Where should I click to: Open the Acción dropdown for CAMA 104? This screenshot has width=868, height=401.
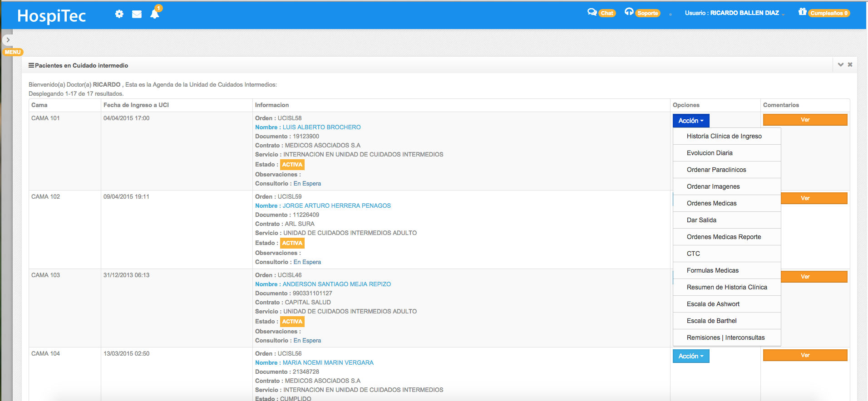690,356
